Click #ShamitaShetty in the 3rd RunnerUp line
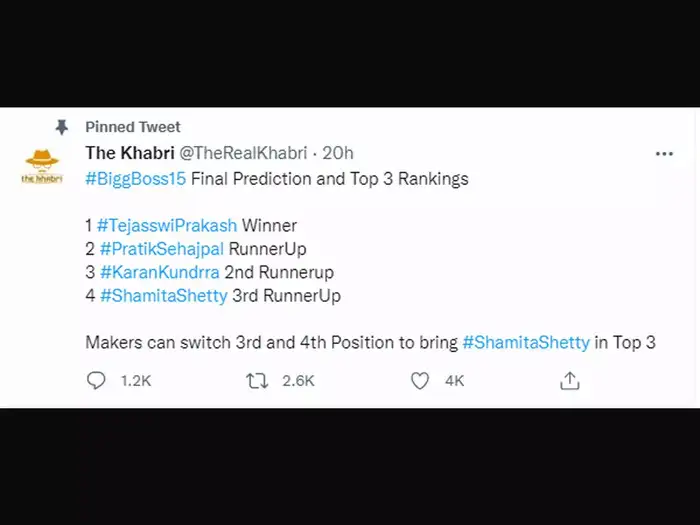Viewport: 700px width, 525px height. (x=164, y=295)
